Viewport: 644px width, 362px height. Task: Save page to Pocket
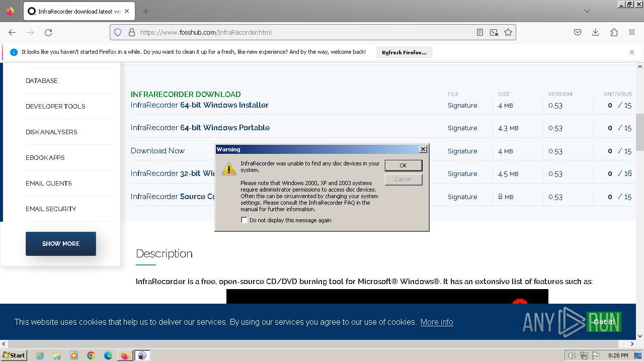578,32
